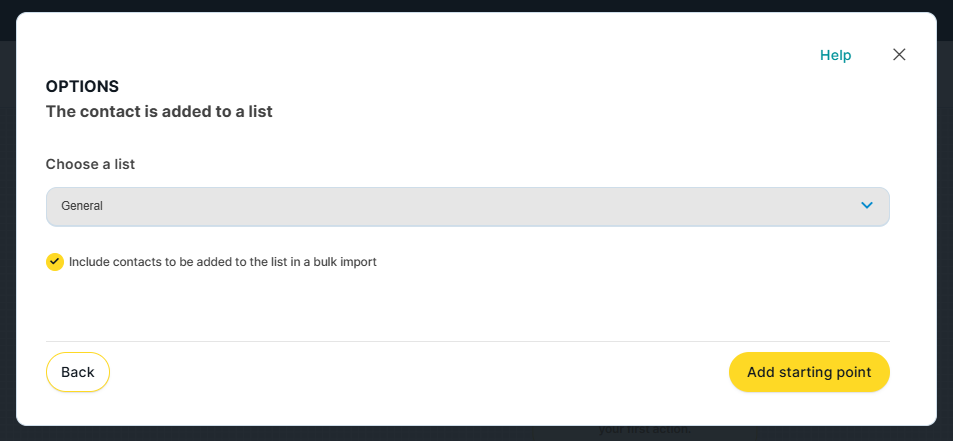Click the blue down-arrow beside General
953x441 pixels.
coord(867,206)
